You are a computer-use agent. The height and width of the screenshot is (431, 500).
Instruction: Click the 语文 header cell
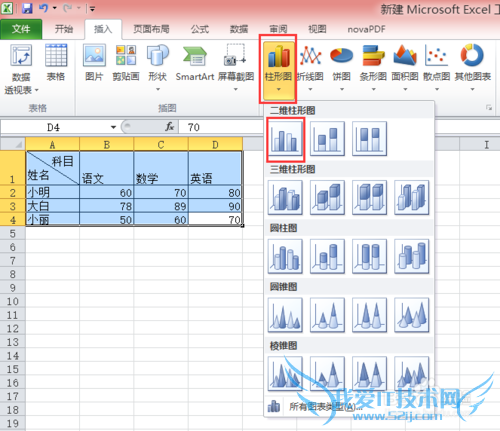pyautogui.click(x=107, y=168)
